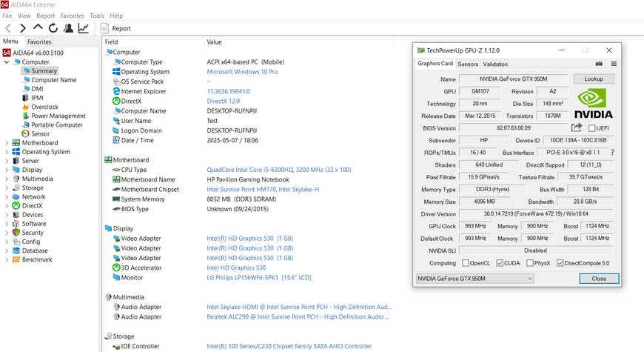This screenshot has width=644, height=352.
Task: Switch to the Validation tab in GPU-Z
Action: click(x=495, y=64)
